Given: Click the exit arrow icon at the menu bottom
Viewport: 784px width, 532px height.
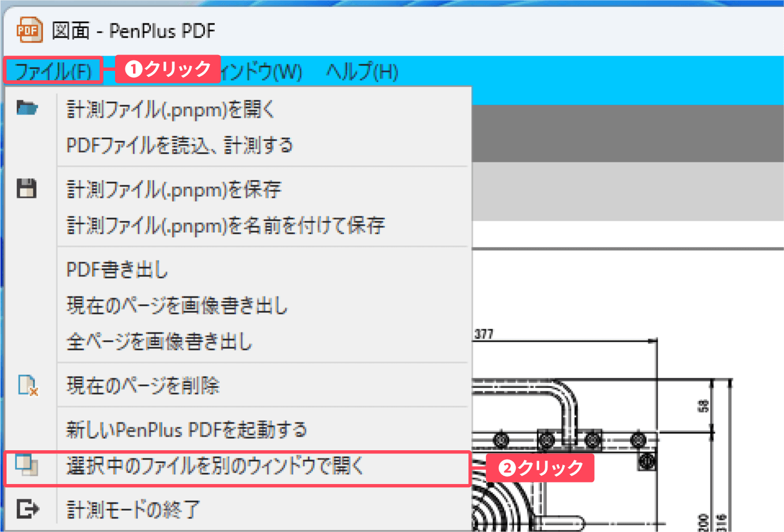Looking at the screenshot, I should click(x=27, y=509).
